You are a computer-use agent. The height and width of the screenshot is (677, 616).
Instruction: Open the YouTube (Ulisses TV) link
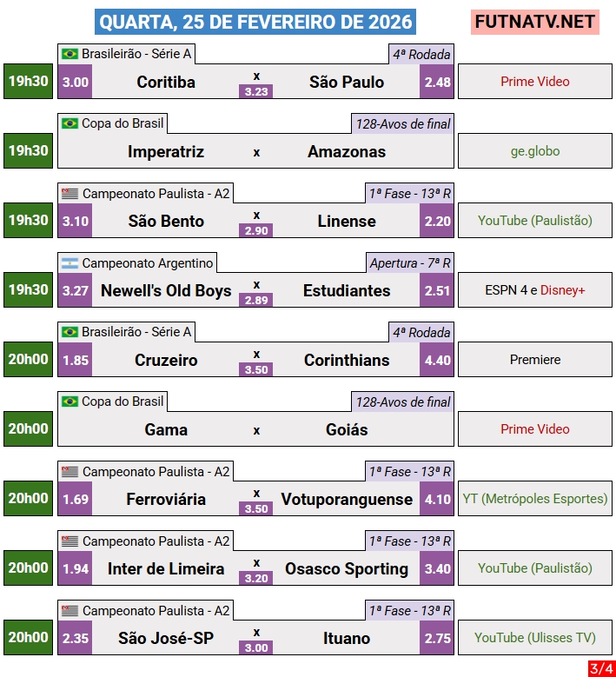535,638
